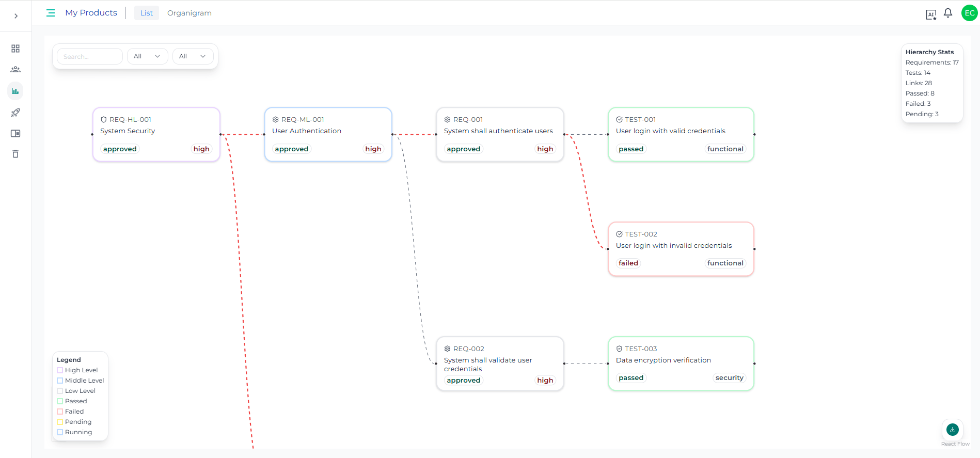
Task: Open the second All filter dropdown
Action: point(193,56)
